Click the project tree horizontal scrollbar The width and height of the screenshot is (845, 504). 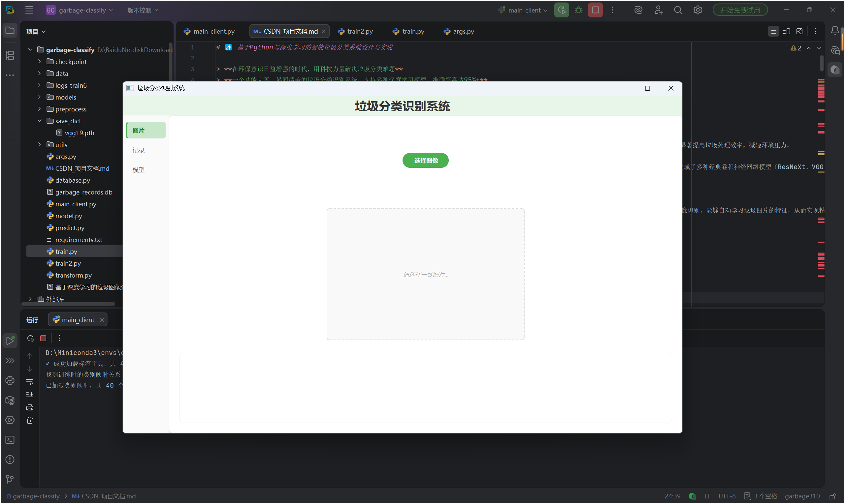coord(68,304)
